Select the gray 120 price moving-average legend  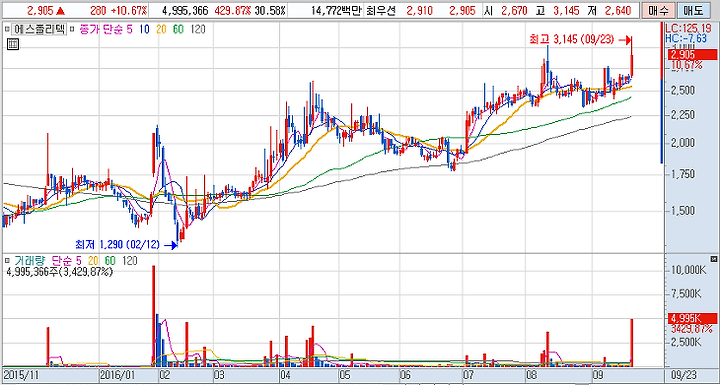click(x=197, y=30)
